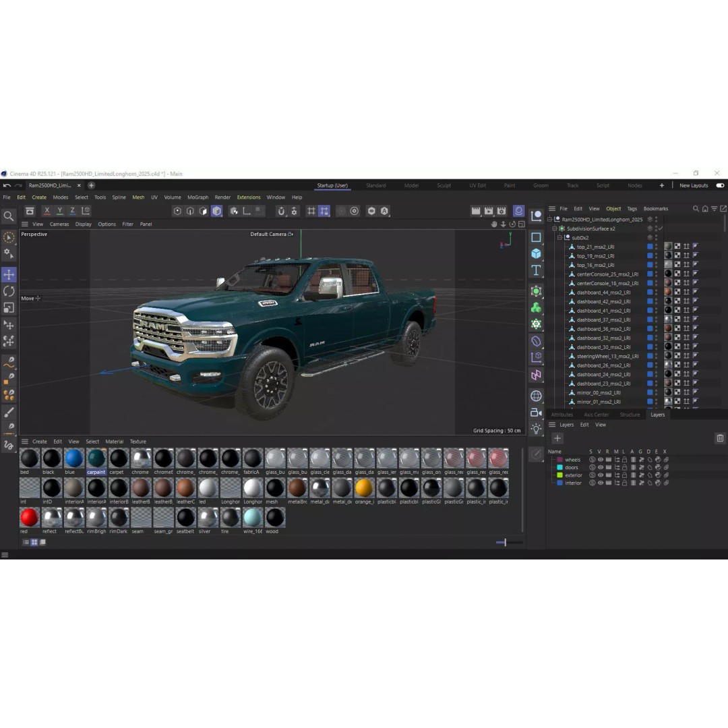This screenshot has height=728, width=728.
Task: Toggle maximize viewport panel icon
Action: coord(521,224)
